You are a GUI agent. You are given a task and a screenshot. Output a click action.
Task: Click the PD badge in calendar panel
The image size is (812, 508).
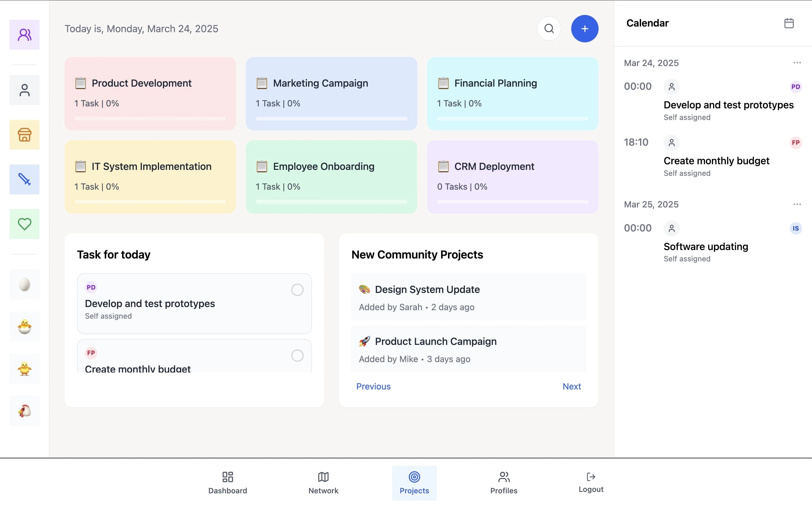tap(796, 87)
